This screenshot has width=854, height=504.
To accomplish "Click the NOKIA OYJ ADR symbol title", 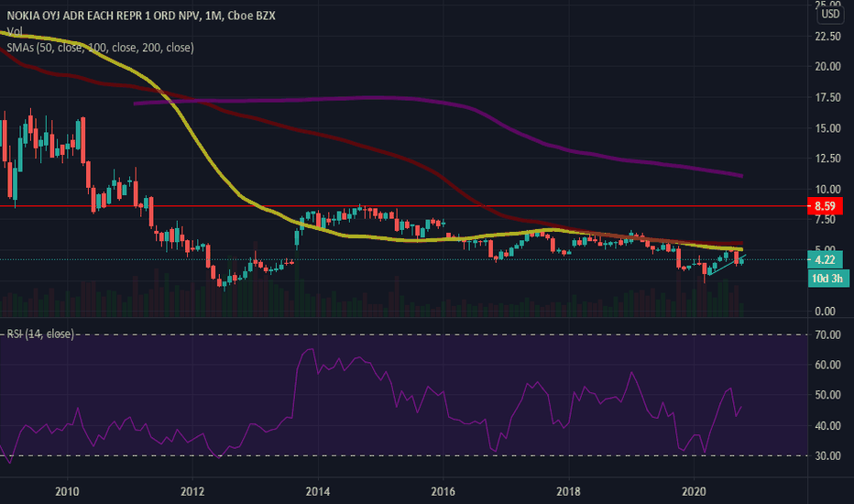I will click(141, 16).
